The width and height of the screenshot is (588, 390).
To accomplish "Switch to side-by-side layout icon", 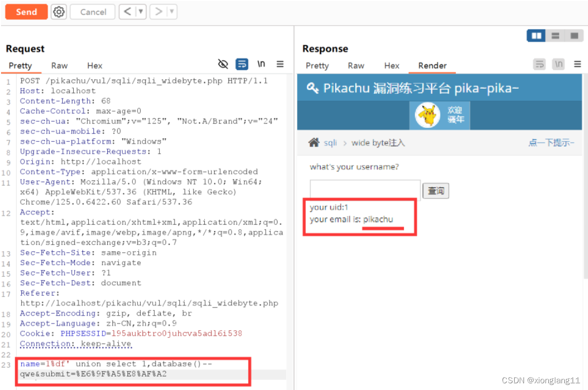I will pyautogui.click(x=536, y=36).
